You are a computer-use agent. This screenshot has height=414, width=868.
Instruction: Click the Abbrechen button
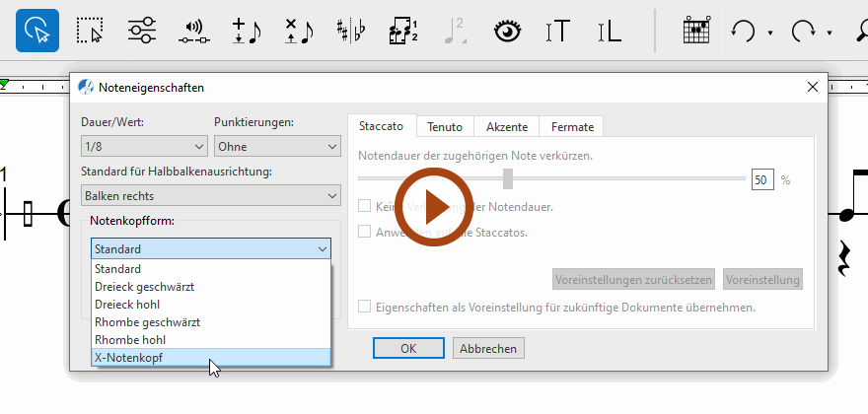tap(488, 349)
